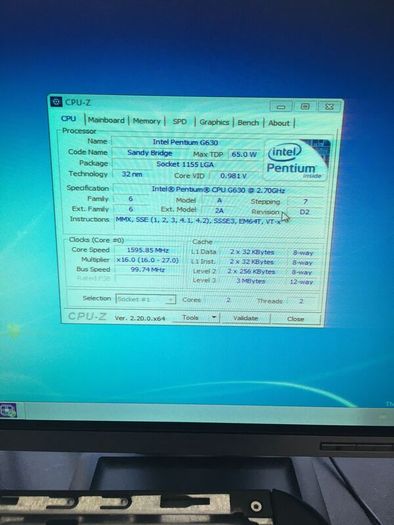The width and height of the screenshot is (394, 525).
Task: Click the taskbar icon at bottom left
Action: pos(8,410)
